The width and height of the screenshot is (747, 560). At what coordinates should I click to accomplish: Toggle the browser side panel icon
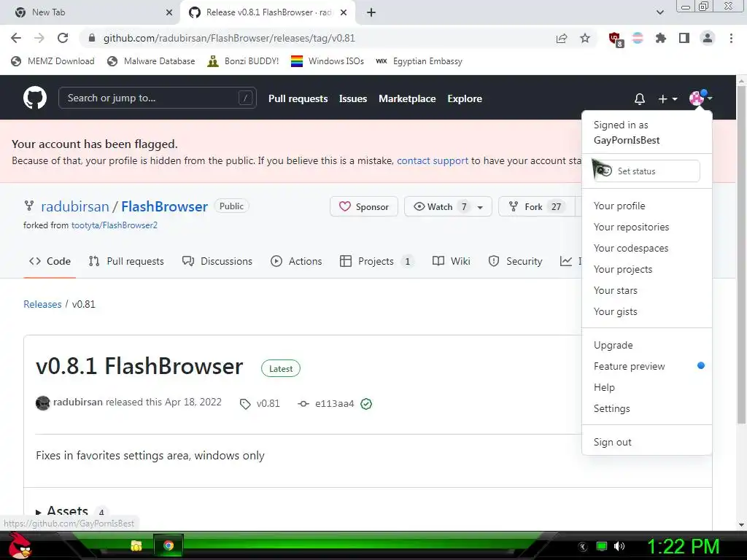coord(684,38)
